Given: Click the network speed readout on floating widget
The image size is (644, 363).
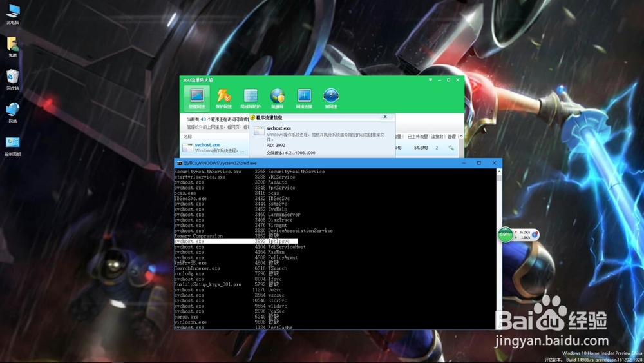Looking at the screenshot, I should point(522,235).
